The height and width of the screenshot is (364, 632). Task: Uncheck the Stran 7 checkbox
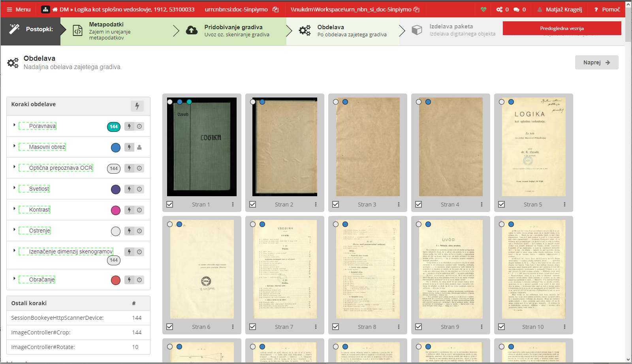(x=253, y=327)
